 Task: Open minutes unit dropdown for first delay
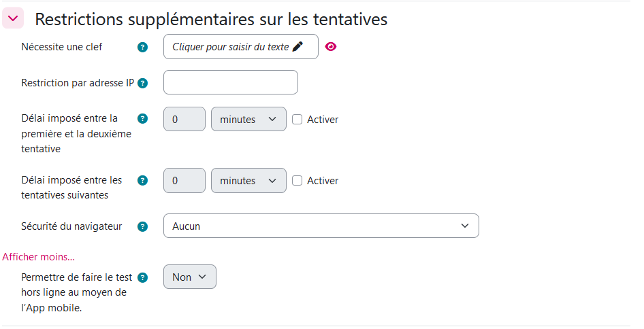[248, 119]
